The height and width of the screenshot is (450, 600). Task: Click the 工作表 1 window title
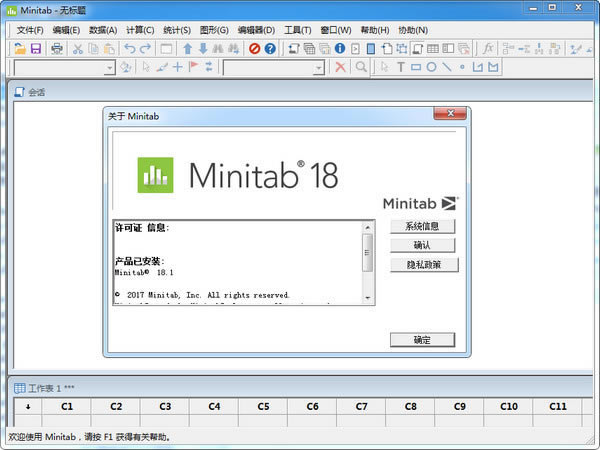51,388
